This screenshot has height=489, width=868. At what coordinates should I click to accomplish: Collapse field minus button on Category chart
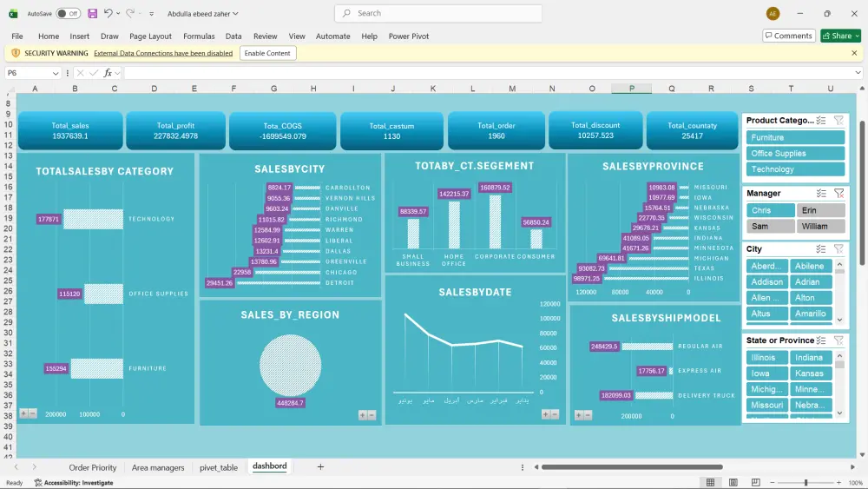coord(33,413)
